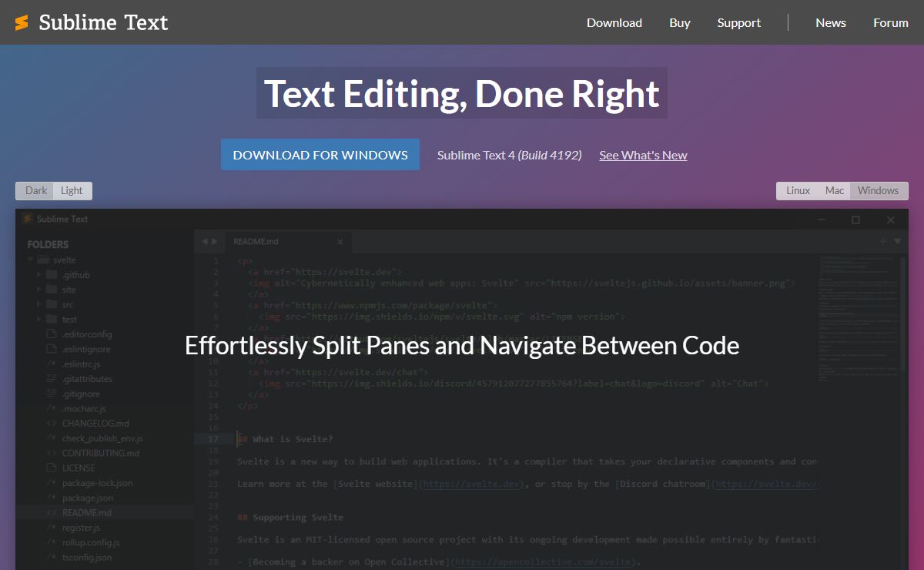Open the See What's New link
This screenshot has height=570, width=924.
pos(644,155)
